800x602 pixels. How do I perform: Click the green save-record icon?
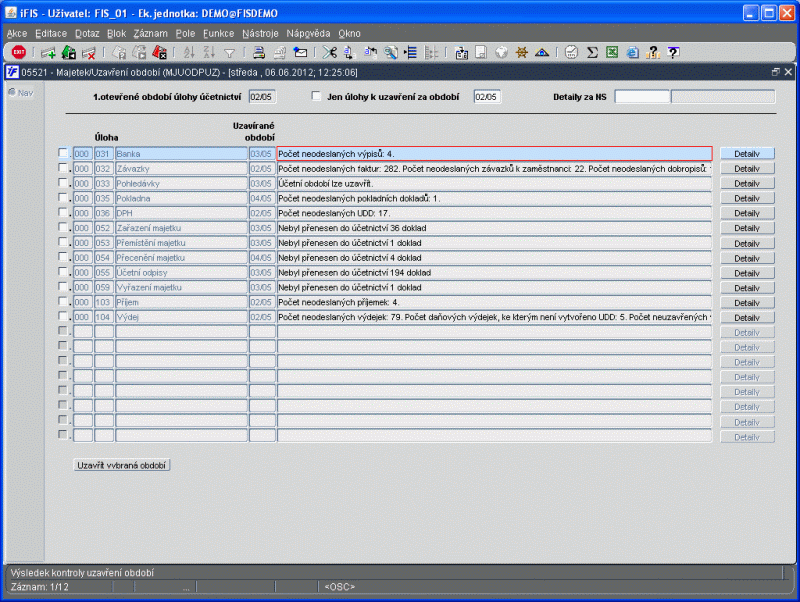68,53
